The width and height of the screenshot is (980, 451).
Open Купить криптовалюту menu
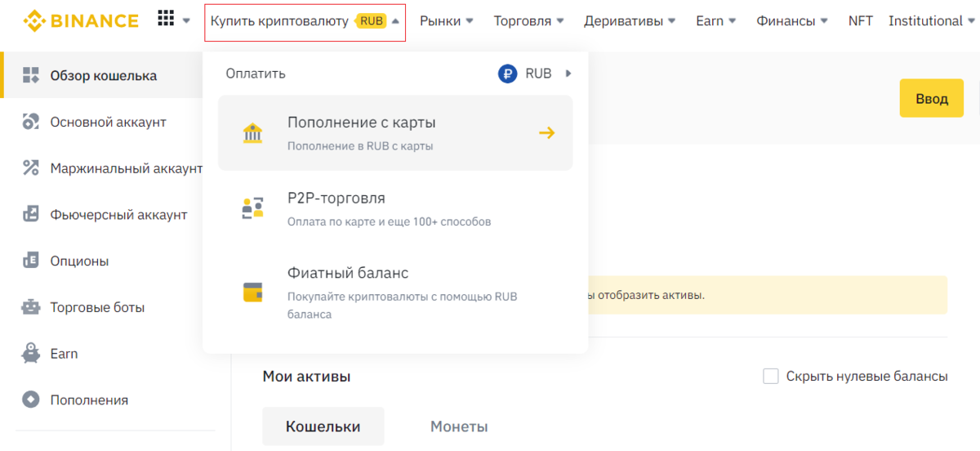tap(305, 20)
